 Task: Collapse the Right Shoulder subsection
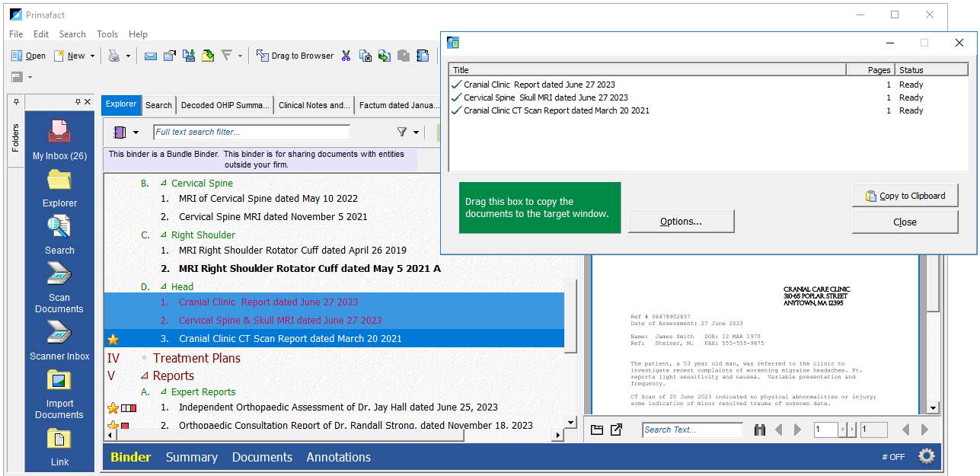[163, 235]
